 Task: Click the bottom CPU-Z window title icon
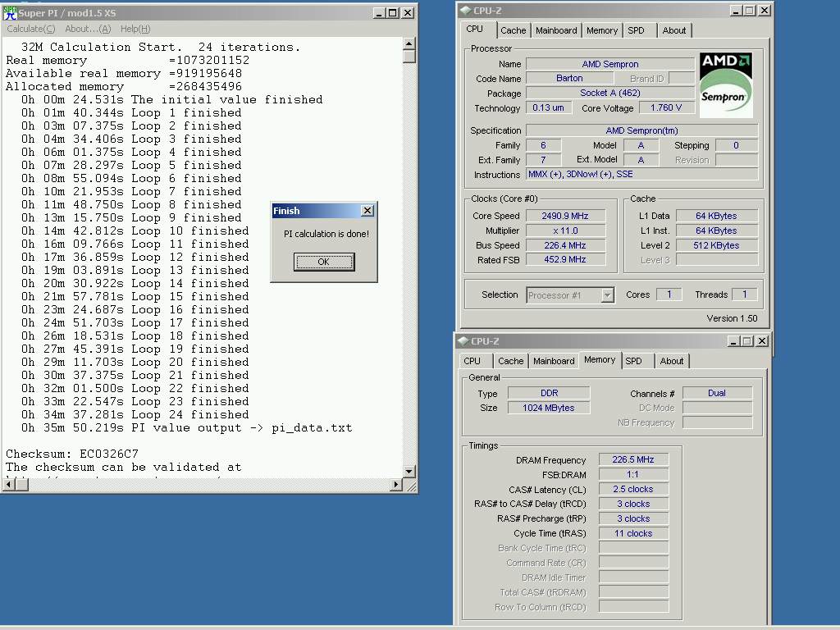tap(463, 340)
